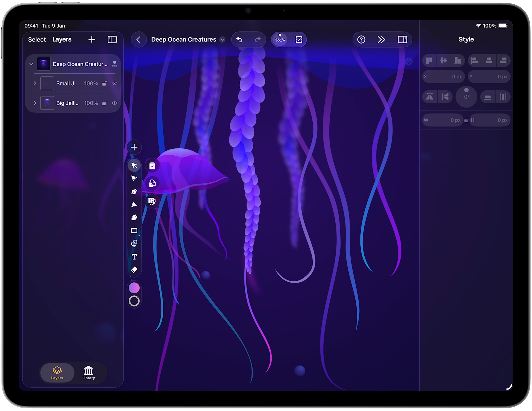Viewport: 532px width, 411px height.
Task: Tap the Auto Trace icon next to the toolbar
Action: [x=152, y=201]
